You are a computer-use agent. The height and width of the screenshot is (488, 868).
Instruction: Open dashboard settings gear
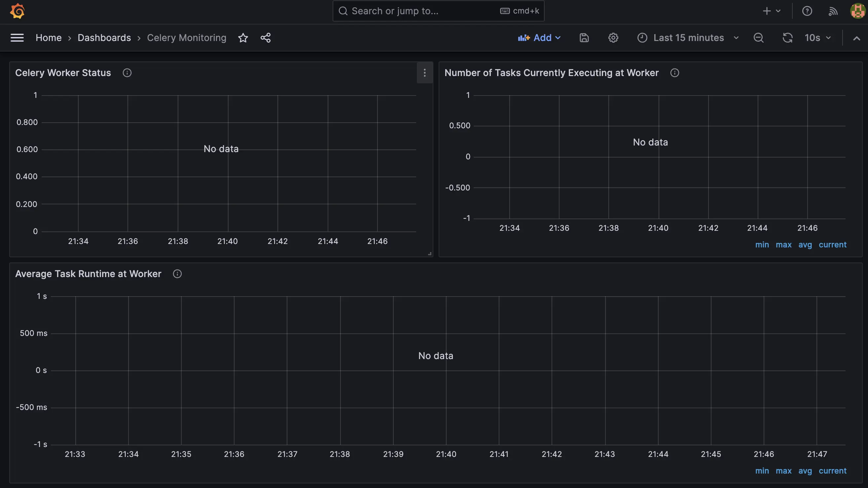coord(613,38)
